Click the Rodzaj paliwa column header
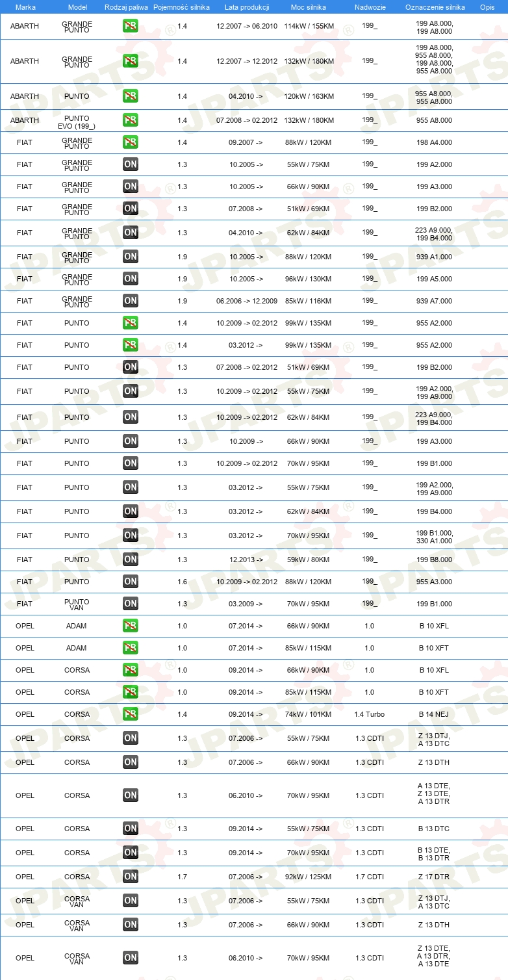The height and width of the screenshot is (980, 508). click(127, 7)
